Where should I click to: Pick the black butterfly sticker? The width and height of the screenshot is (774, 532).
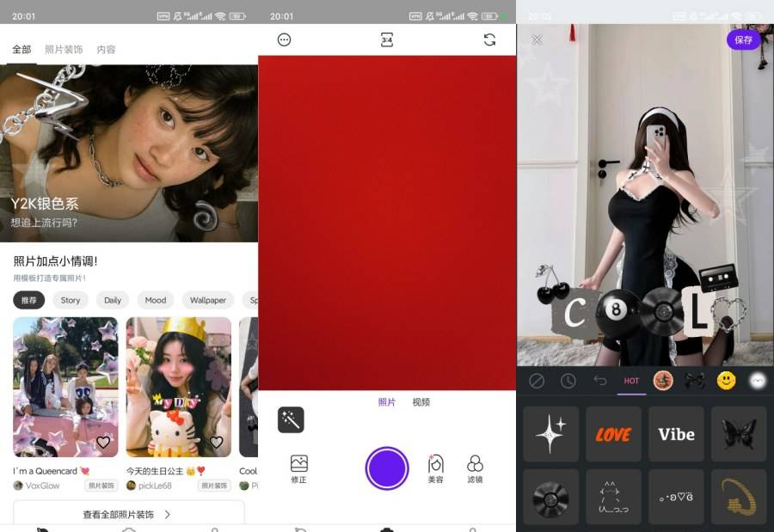[739, 434]
